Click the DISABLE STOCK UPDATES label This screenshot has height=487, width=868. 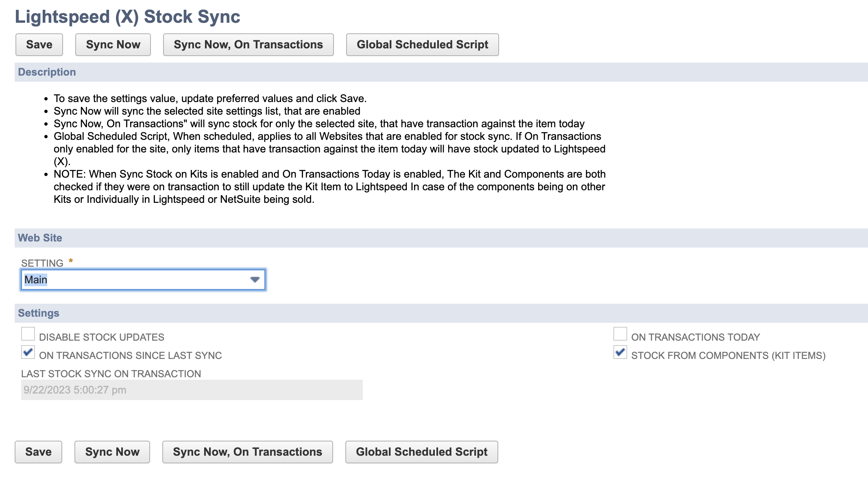[x=102, y=337]
